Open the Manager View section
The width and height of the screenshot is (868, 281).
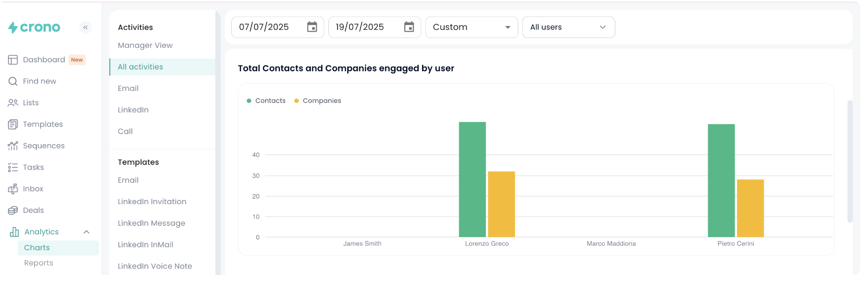click(145, 45)
